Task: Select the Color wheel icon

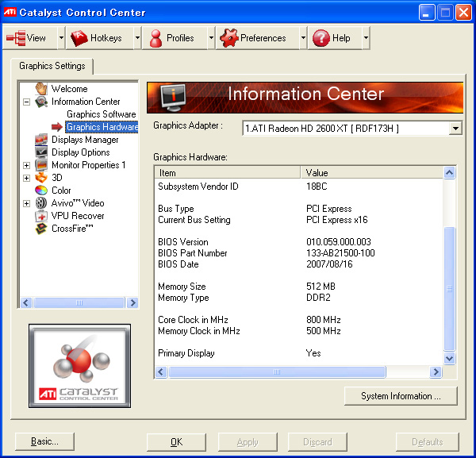Action: coord(41,191)
